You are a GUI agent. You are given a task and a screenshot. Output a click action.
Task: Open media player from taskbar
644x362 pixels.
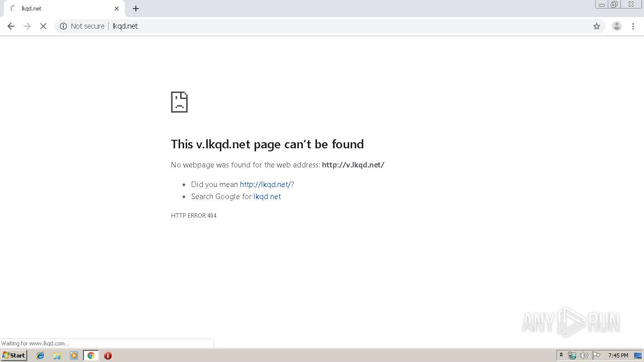(x=74, y=355)
